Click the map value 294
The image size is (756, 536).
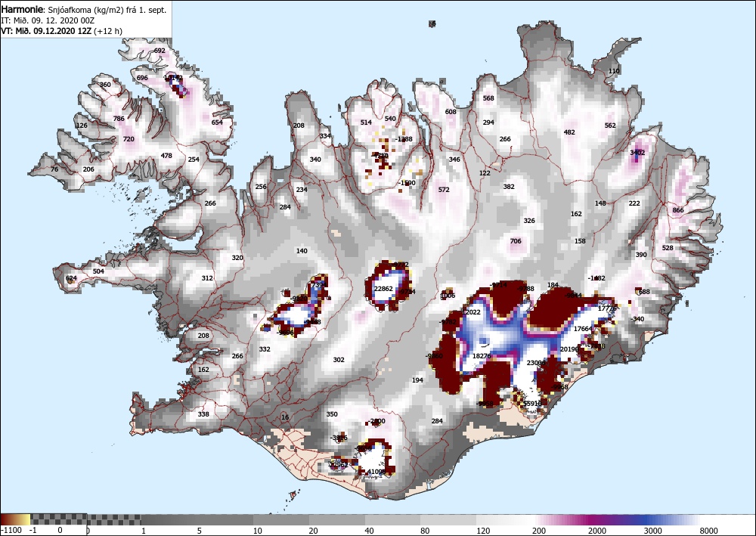488,122
